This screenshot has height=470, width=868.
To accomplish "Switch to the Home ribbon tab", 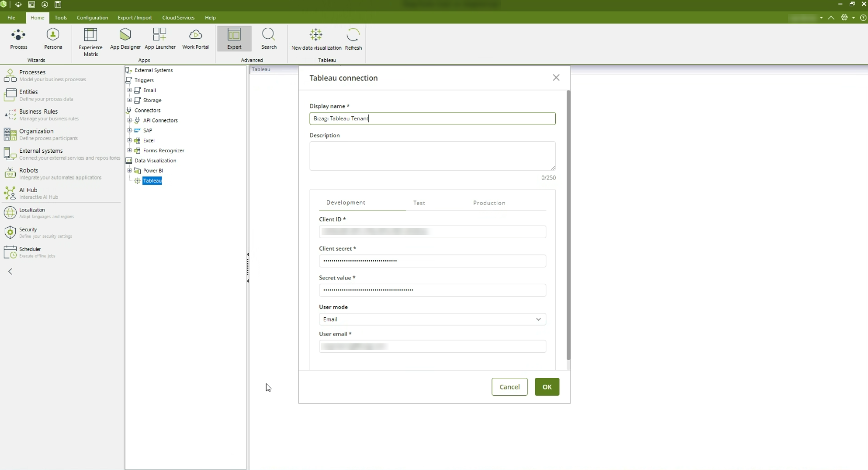I will click(37, 18).
